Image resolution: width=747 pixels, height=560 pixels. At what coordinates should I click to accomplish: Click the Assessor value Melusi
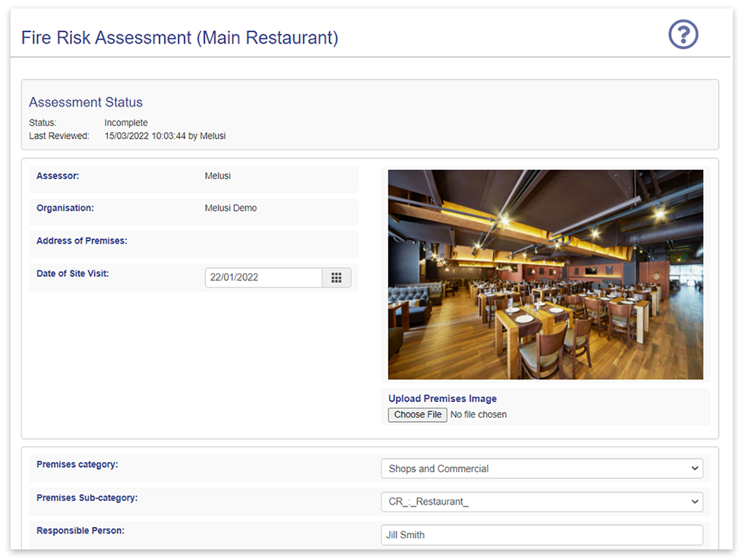pyautogui.click(x=217, y=176)
